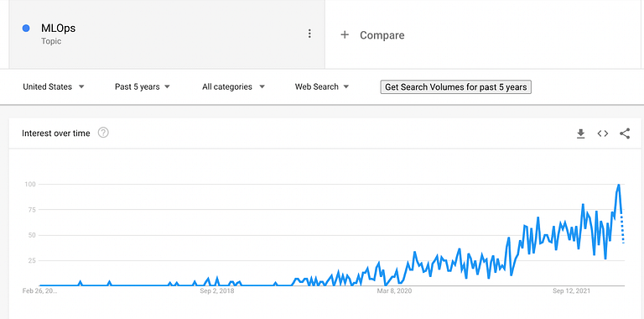The image size is (644, 319).
Task: Click the Sep 2, 2018 axis label
Action: tap(217, 291)
